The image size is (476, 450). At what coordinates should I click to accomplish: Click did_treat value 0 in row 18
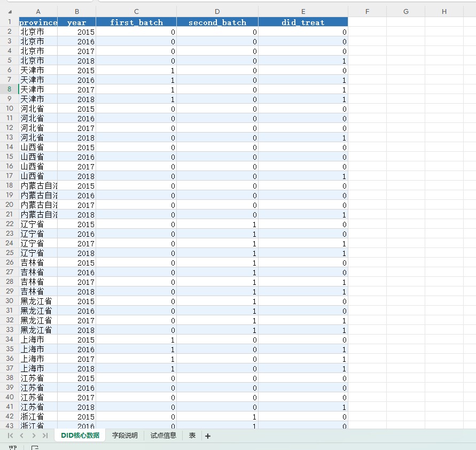click(303, 185)
